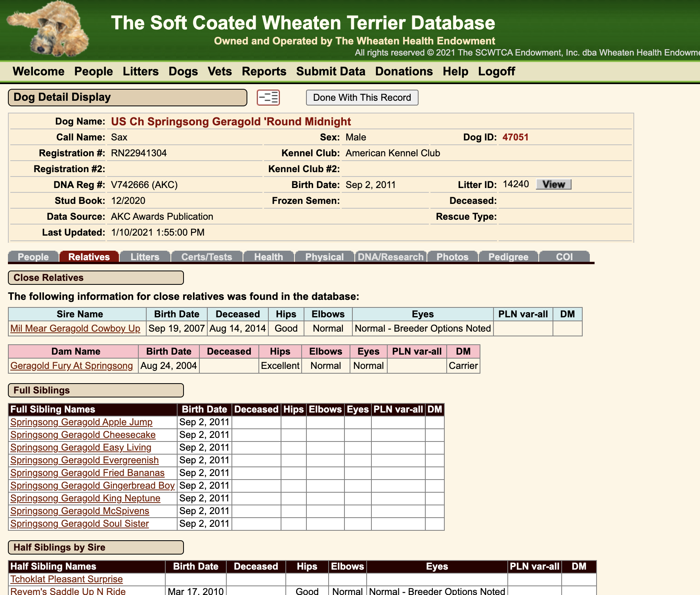Viewport: 700px width, 595px height.
Task: Open the DNA/Research tab
Action: (391, 257)
